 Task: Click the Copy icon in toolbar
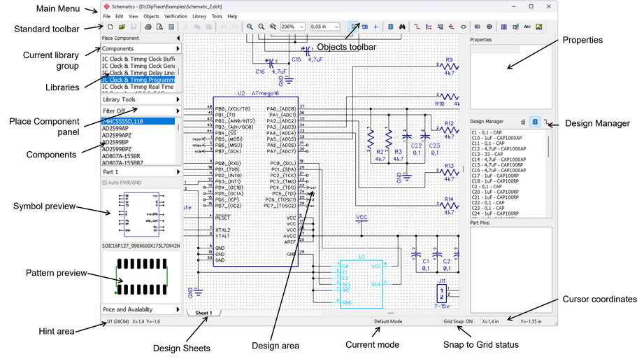(197, 27)
